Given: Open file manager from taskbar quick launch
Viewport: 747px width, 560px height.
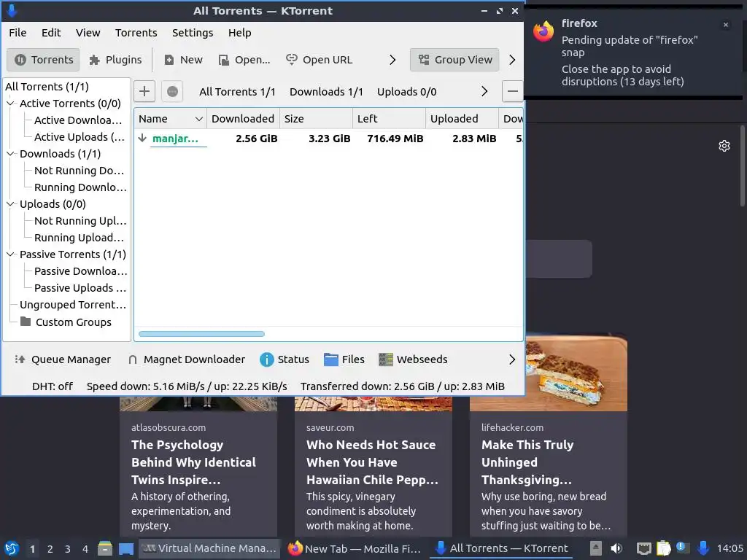Looking at the screenshot, I should coord(105,548).
